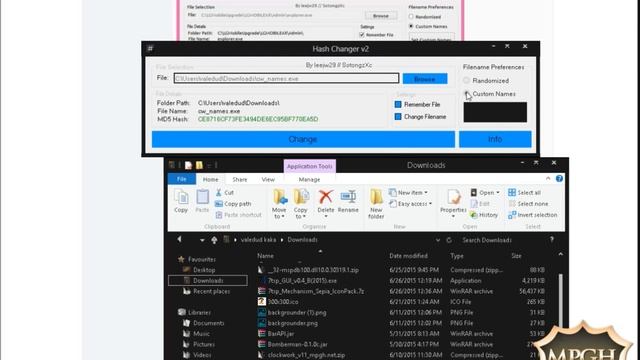640x360 pixels.
Task: Switch to the Share ribbon tab
Action: (240, 179)
